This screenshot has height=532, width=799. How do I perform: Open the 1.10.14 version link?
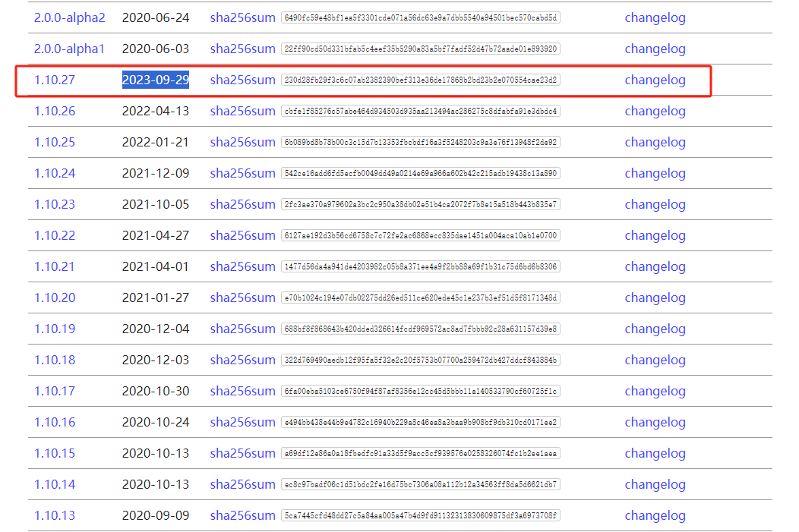(x=55, y=483)
